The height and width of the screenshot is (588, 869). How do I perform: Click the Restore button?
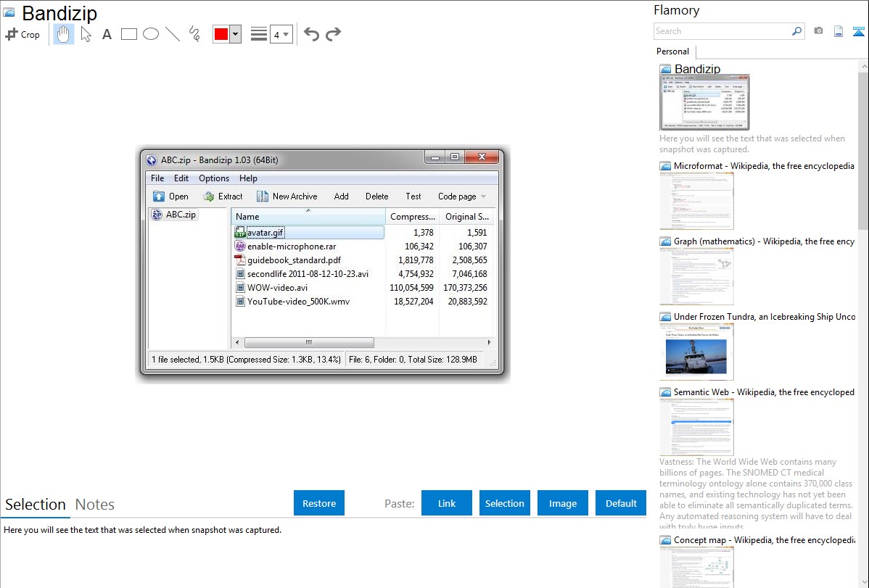[319, 503]
